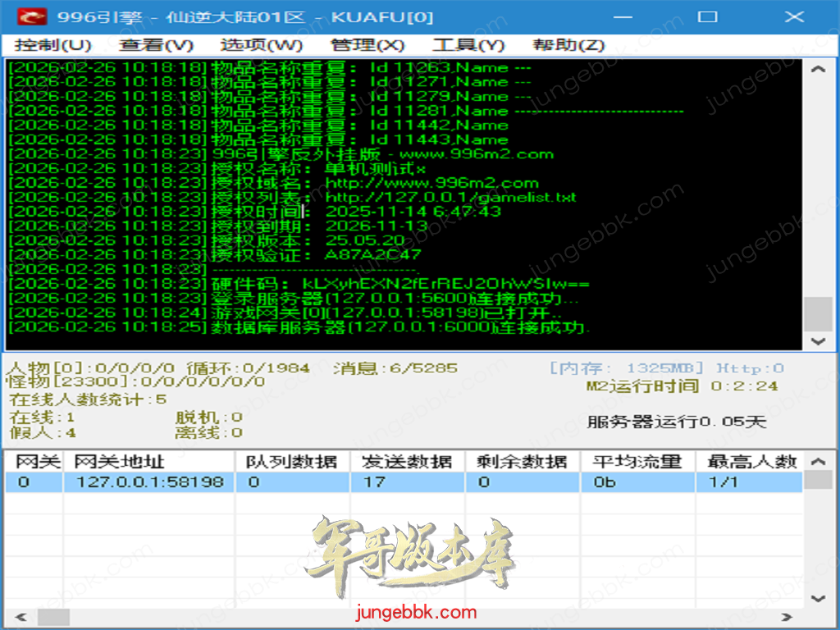Click the 996 engine app icon in title bar

(32, 16)
